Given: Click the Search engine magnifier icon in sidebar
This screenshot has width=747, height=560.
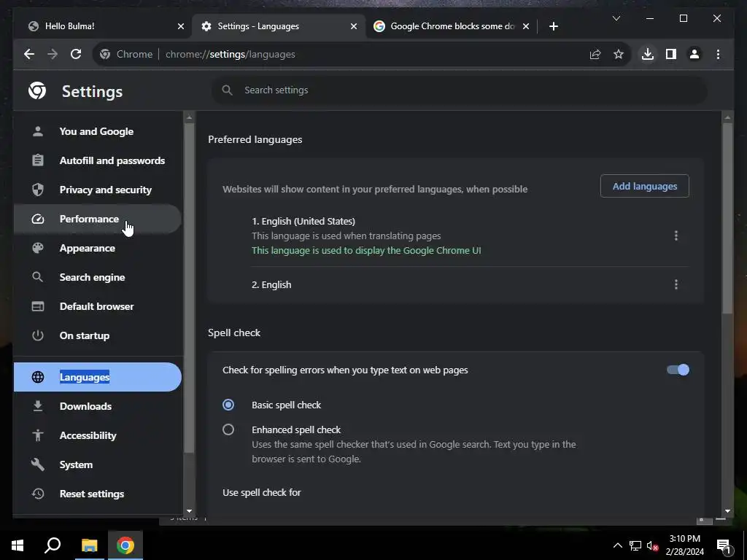Looking at the screenshot, I should pyautogui.click(x=38, y=277).
